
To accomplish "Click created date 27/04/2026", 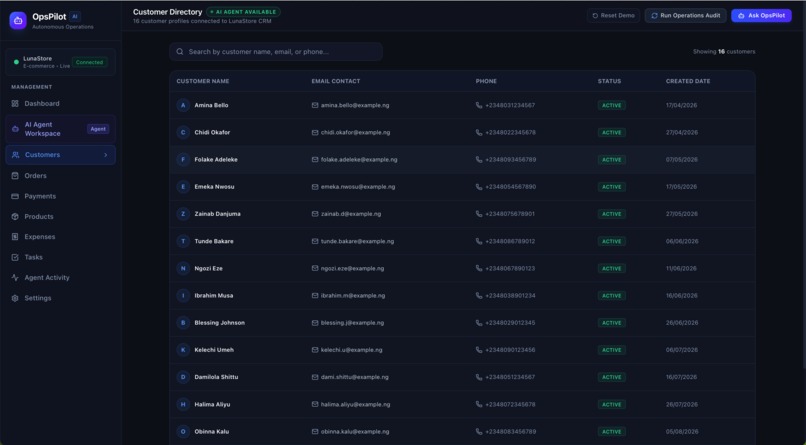I will click(x=682, y=133).
